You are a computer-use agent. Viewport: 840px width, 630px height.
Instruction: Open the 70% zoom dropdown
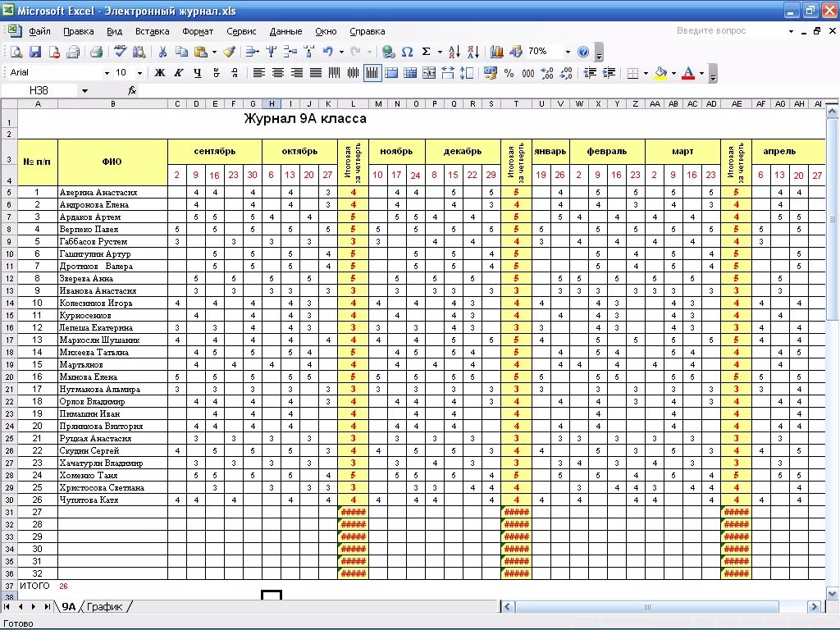click(x=568, y=52)
